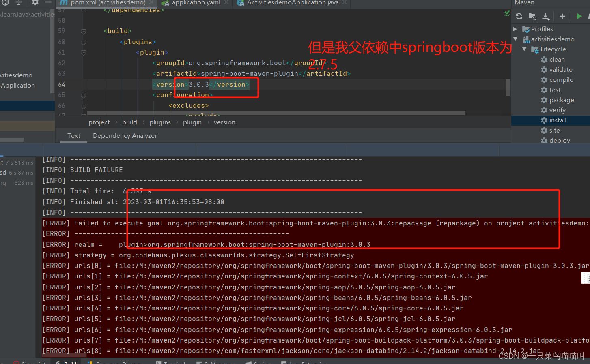Image resolution: width=590 pixels, height=364 pixels.
Task: Select the site lifecycle goal
Action: [554, 131]
